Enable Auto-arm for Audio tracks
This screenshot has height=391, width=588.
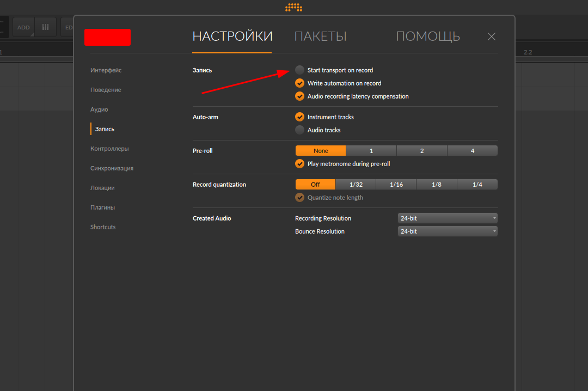coord(299,130)
